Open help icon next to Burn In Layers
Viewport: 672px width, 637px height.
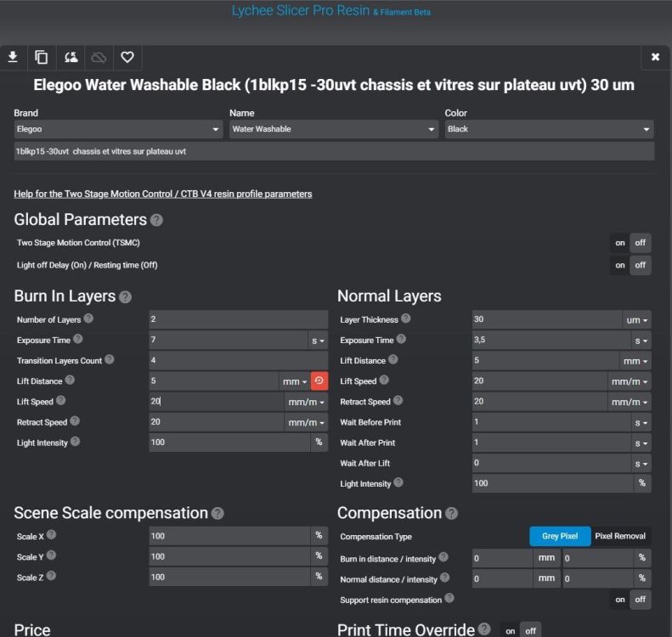coord(125,297)
